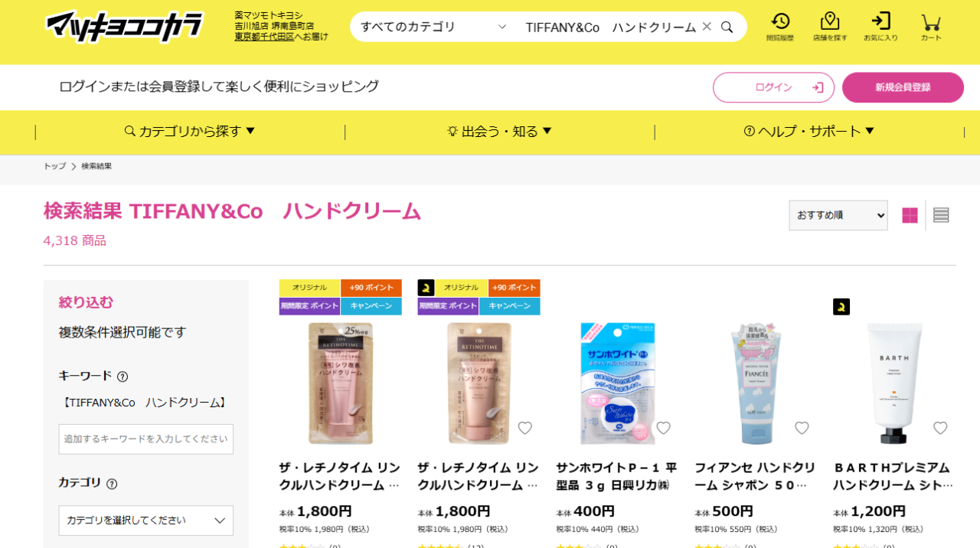This screenshot has width=980, height=548.
Task: Favorite the Fiancée hand cream heart
Action: coord(802,428)
